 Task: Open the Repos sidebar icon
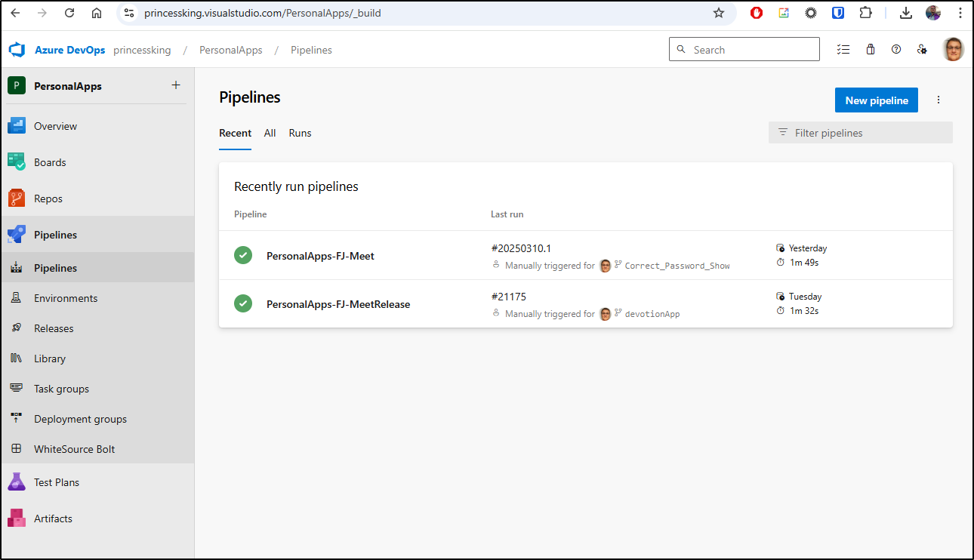17,198
